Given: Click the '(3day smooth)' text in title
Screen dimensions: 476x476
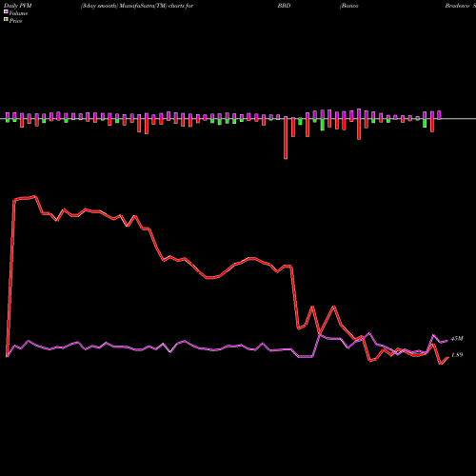Looking at the screenshot, I should point(99,6).
